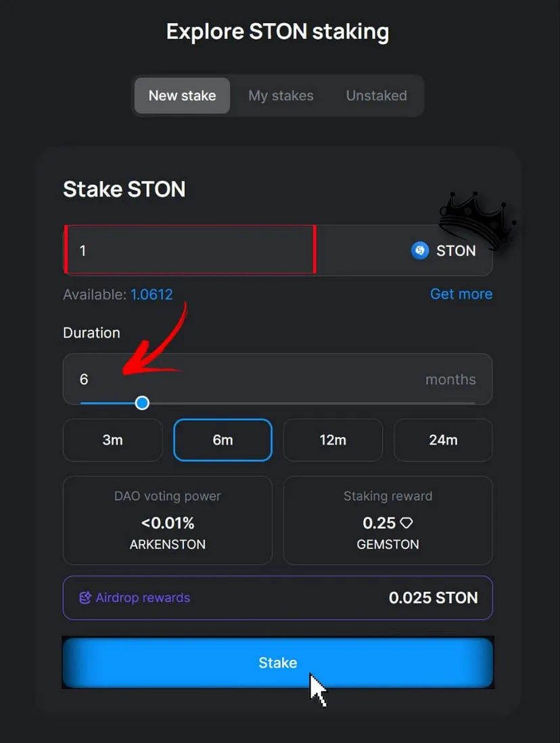Screen dimensions: 560x743
Task: Open the My stakes tab
Action: point(281,95)
